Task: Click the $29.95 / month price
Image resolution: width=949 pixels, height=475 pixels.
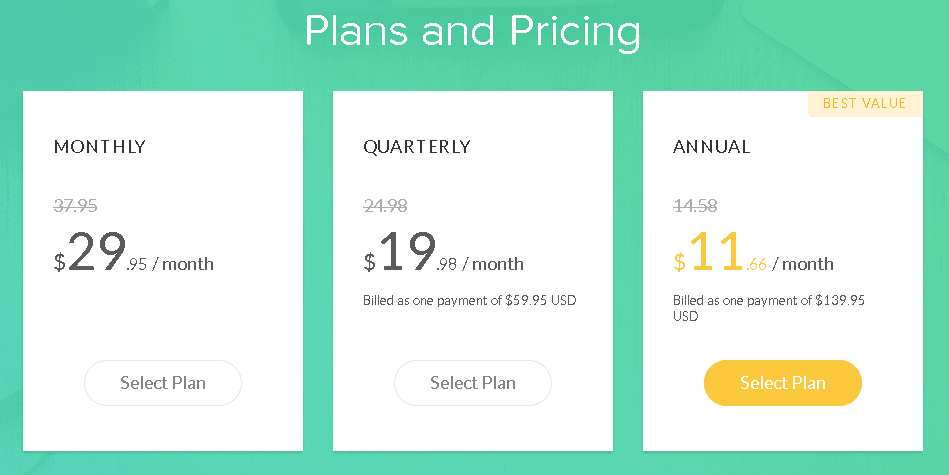Action: tap(134, 252)
